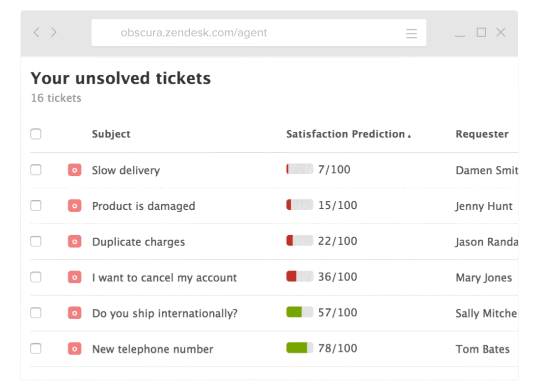This screenshot has width=540, height=392.
Task: Click open status icon for Slow delivery
Action: point(74,170)
